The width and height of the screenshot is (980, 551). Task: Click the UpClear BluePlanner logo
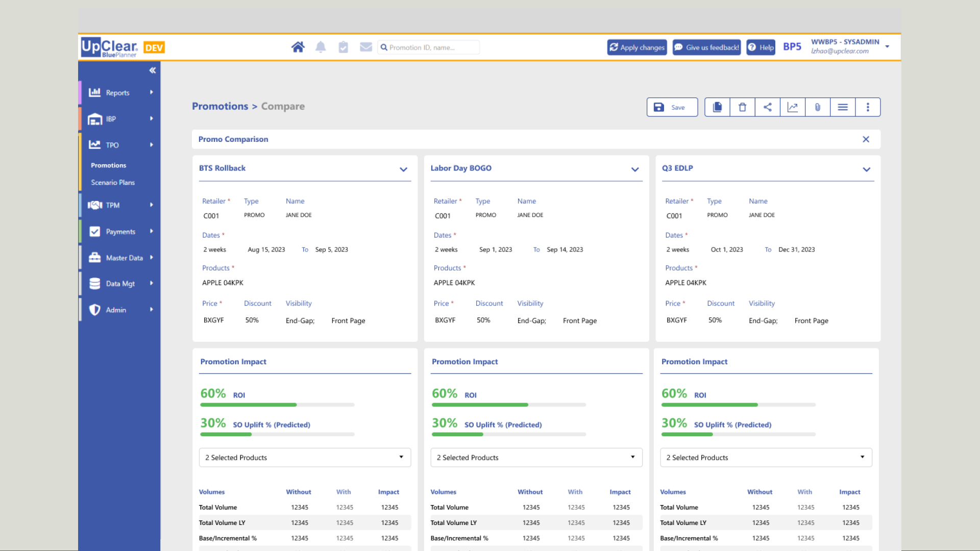tap(109, 47)
